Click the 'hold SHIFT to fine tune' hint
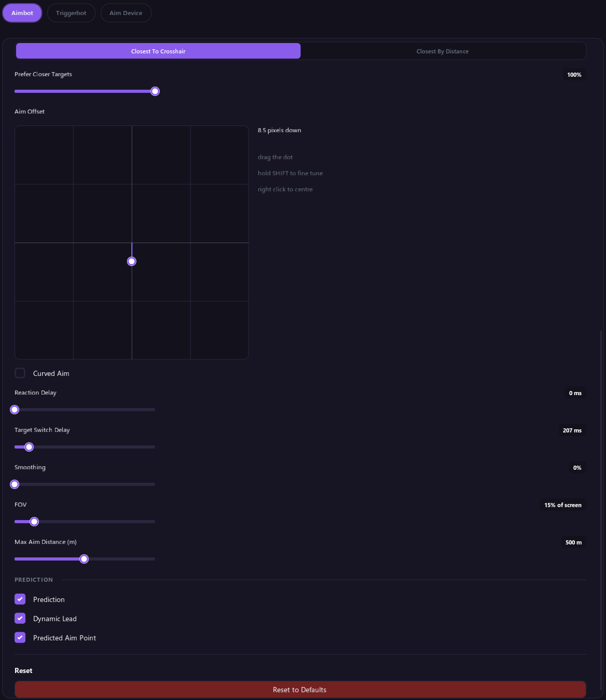The image size is (606, 700). [290, 173]
